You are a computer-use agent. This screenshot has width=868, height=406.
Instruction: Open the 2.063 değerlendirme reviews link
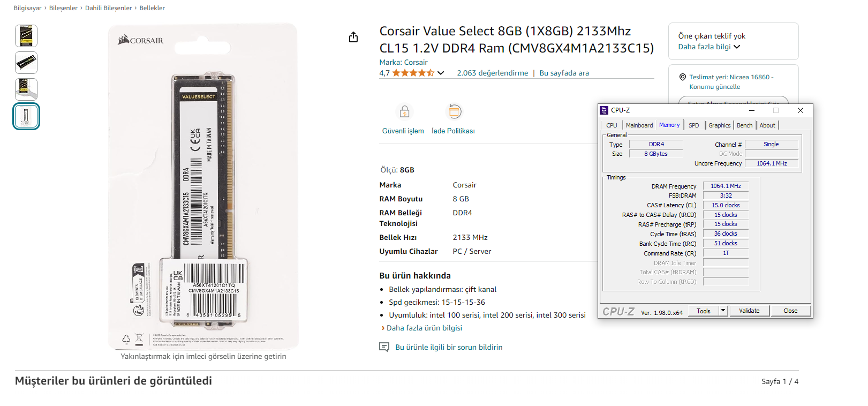click(x=492, y=73)
